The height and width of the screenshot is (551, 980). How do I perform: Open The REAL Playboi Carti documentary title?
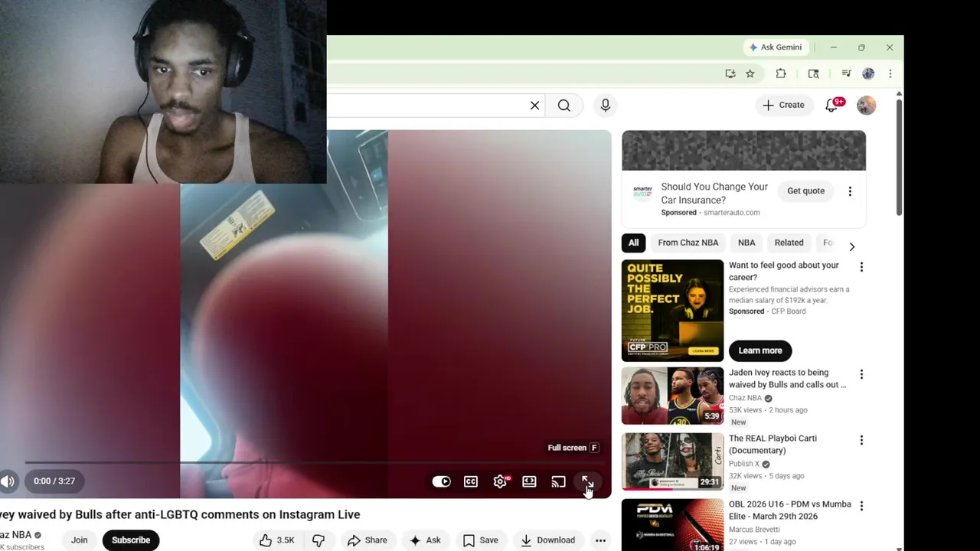coord(773,445)
